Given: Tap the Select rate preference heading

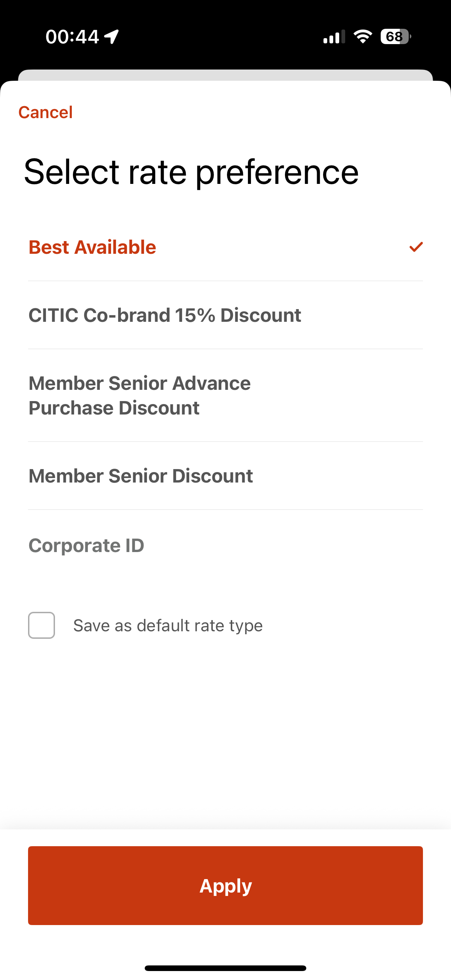Looking at the screenshot, I should coord(191,172).
